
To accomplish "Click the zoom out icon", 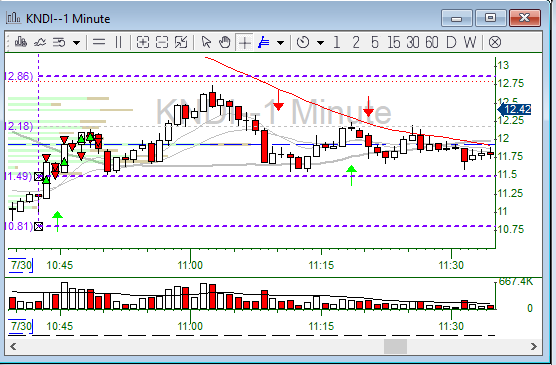I will (162, 43).
